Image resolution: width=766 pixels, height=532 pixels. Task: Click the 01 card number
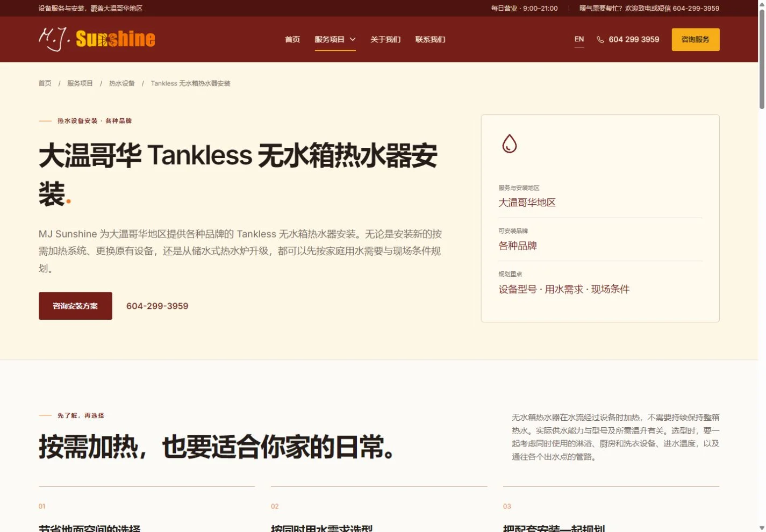[42, 506]
